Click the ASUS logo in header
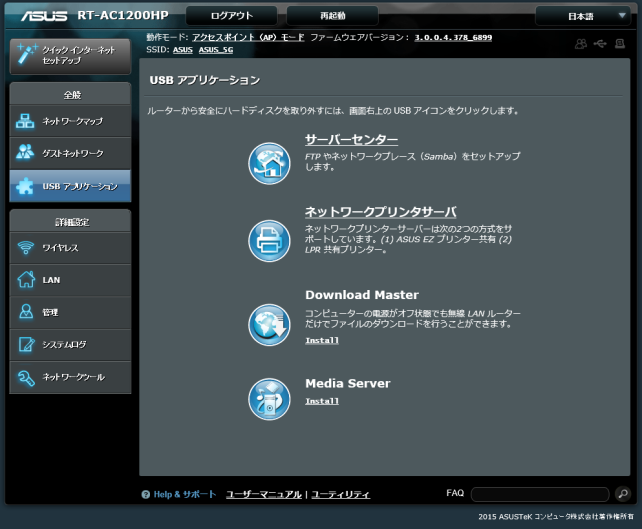 point(44,16)
